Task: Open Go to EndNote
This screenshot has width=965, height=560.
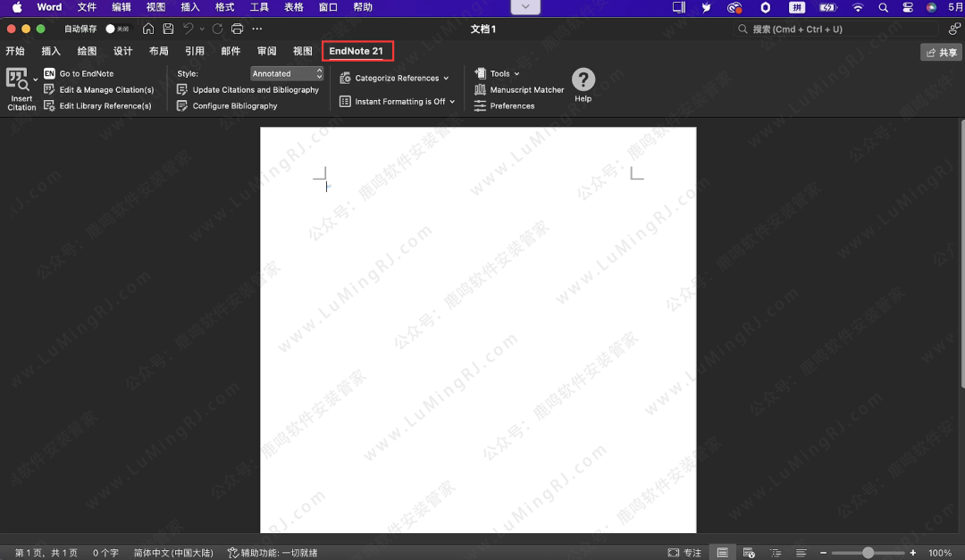Action: (79, 73)
